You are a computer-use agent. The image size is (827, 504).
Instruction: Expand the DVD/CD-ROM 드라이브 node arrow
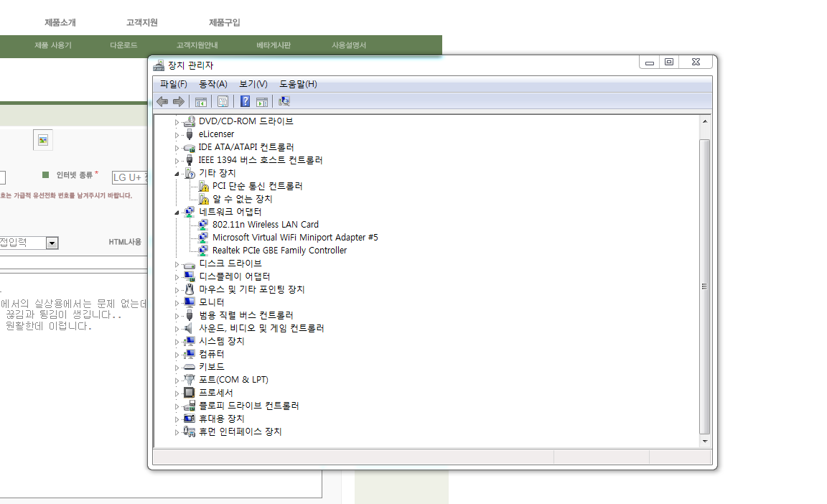pyautogui.click(x=177, y=122)
